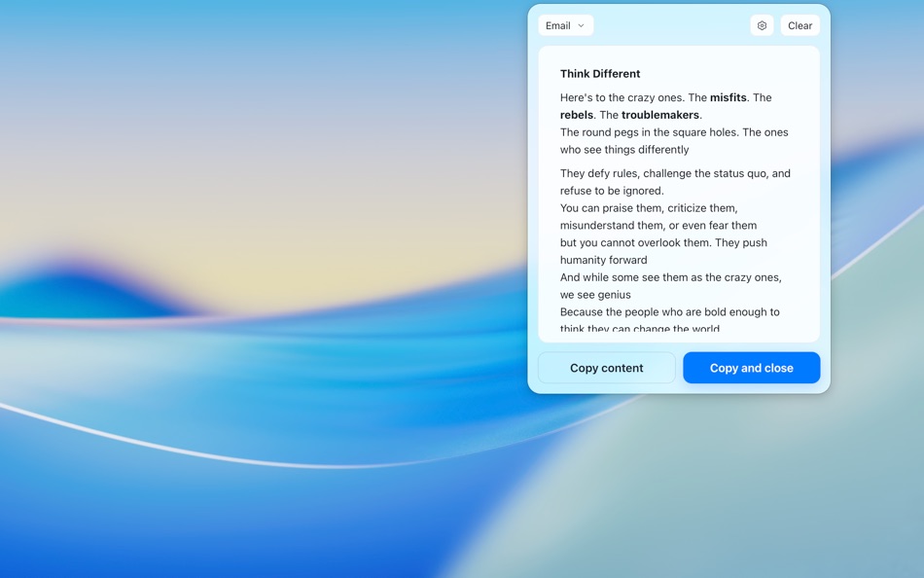Click the Clear button
Screen dimensions: 924x578
point(800,25)
